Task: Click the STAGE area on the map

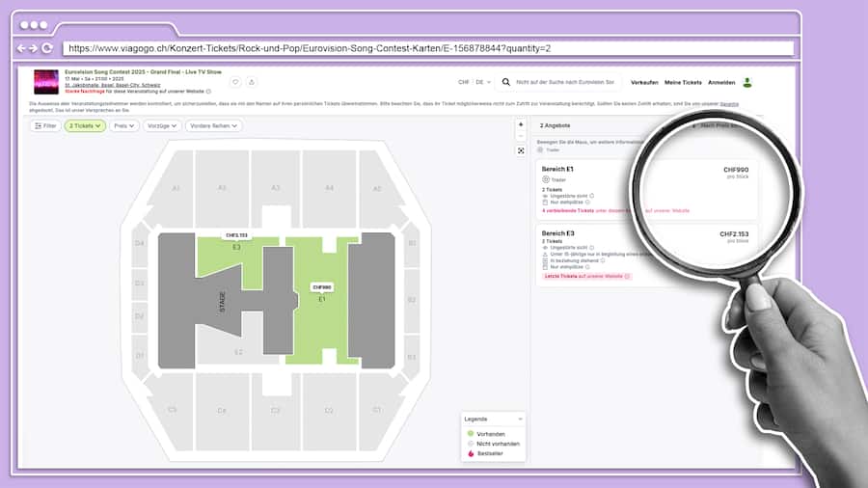Action: [223, 302]
